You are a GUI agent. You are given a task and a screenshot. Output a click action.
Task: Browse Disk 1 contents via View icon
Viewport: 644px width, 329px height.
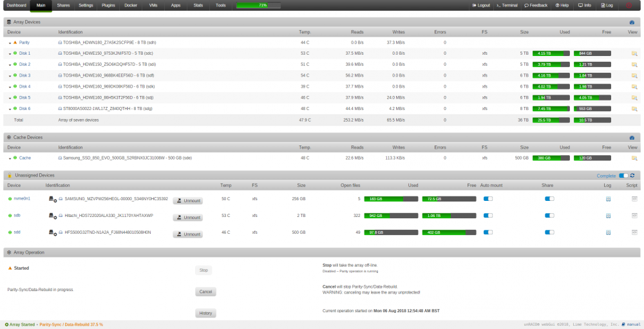click(x=634, y=53)
